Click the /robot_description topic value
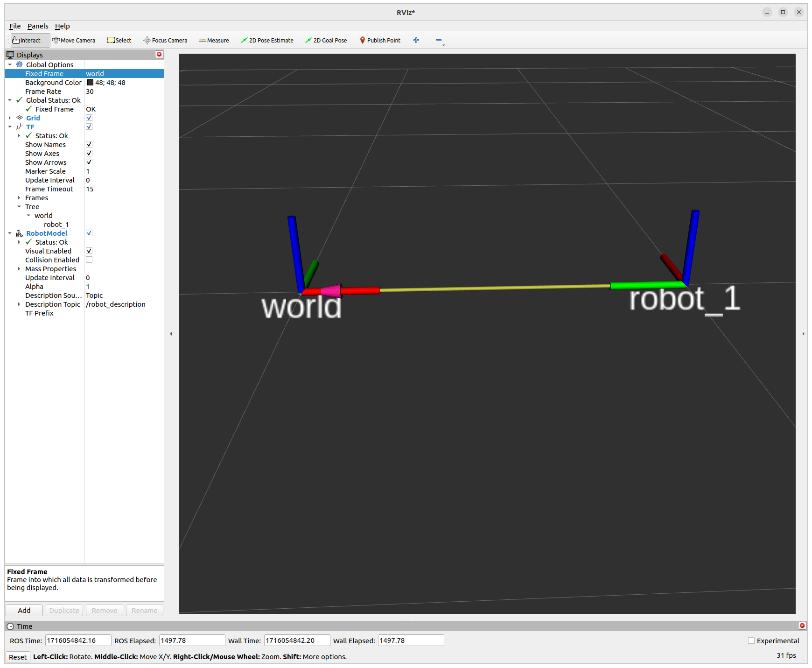Image resolution: width=812 pixels, height=668 pixels. (116, 304)
